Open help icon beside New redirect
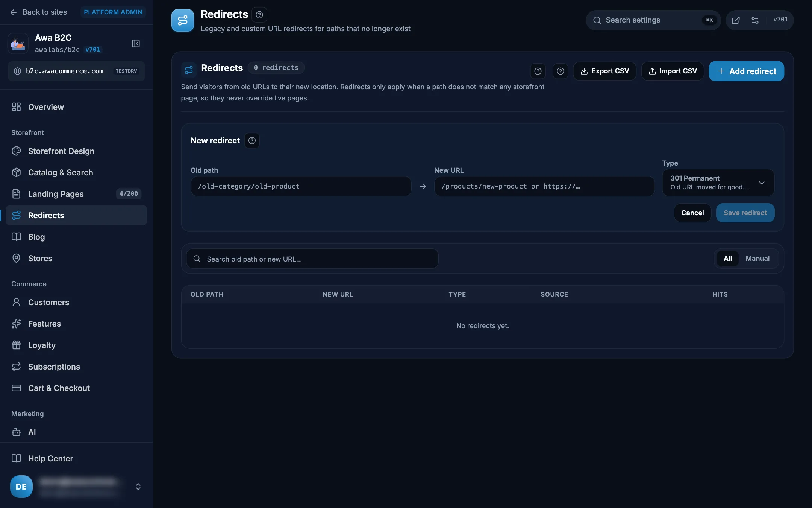 252,140
